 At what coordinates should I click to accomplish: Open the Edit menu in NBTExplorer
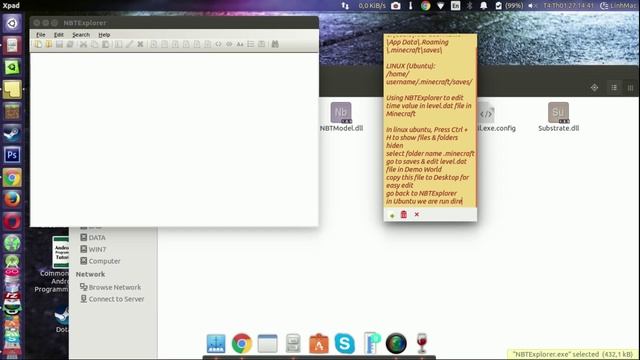59,35
